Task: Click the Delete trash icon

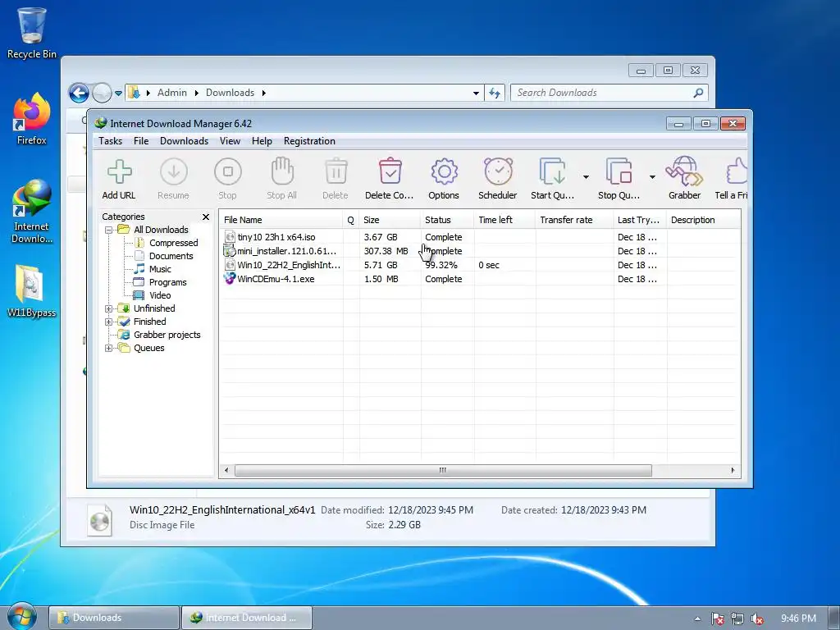Action: [336, 171]
